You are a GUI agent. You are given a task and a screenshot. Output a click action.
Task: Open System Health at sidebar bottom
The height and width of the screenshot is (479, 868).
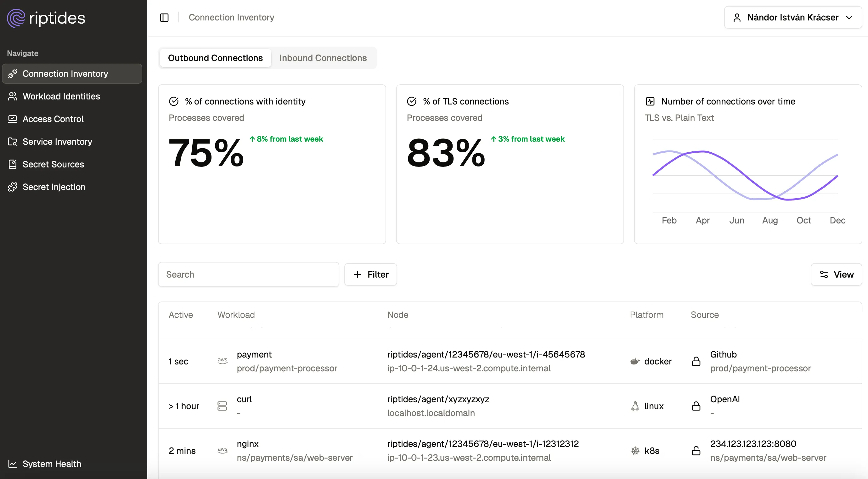52,464
